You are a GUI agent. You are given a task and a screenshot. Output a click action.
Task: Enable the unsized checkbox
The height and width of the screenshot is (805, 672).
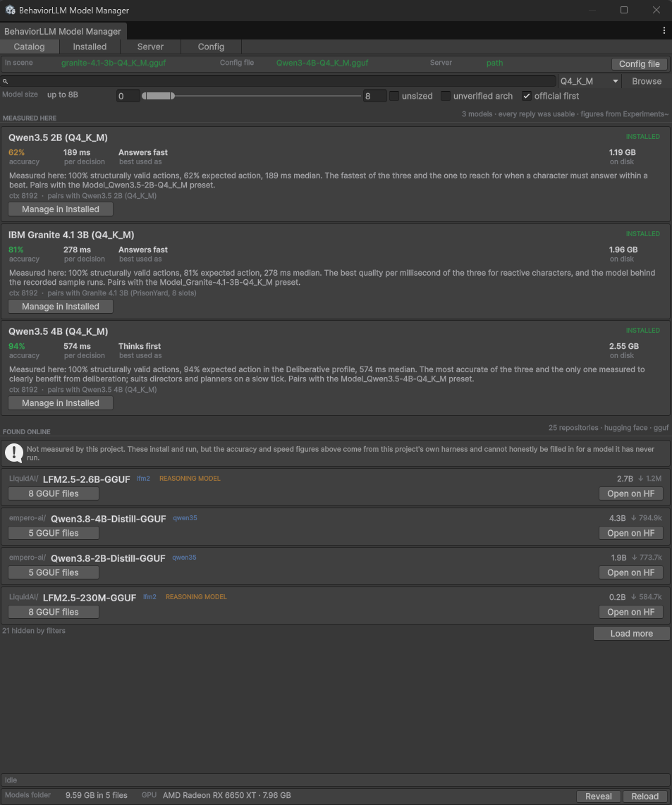point(394,96)
